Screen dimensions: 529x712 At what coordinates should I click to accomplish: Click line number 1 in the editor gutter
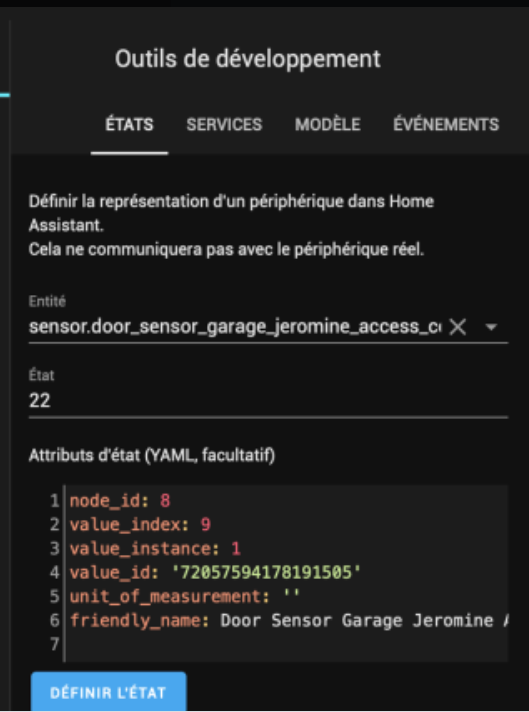point(54,500)
